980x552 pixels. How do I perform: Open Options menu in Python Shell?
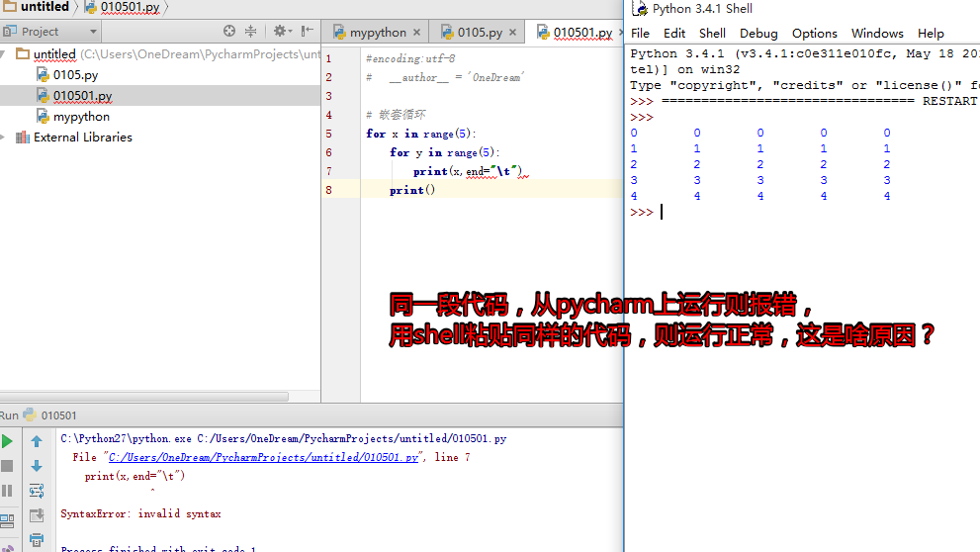(x=815, y=34)
